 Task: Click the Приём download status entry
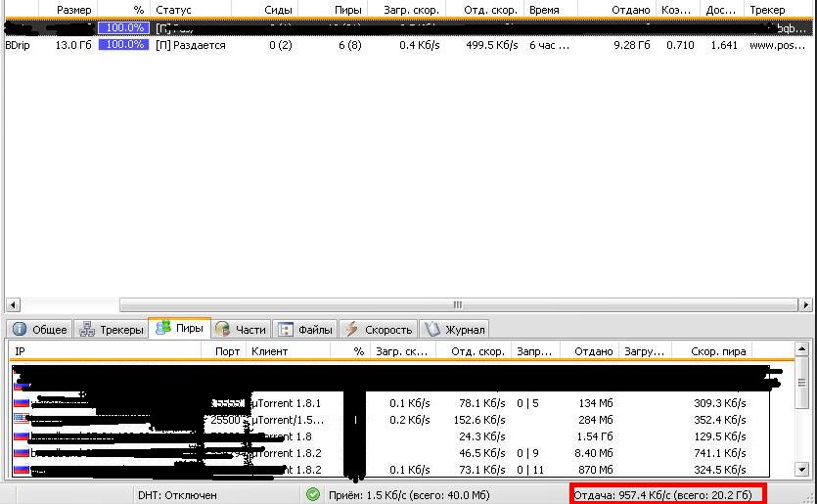(x=409, y=494)
